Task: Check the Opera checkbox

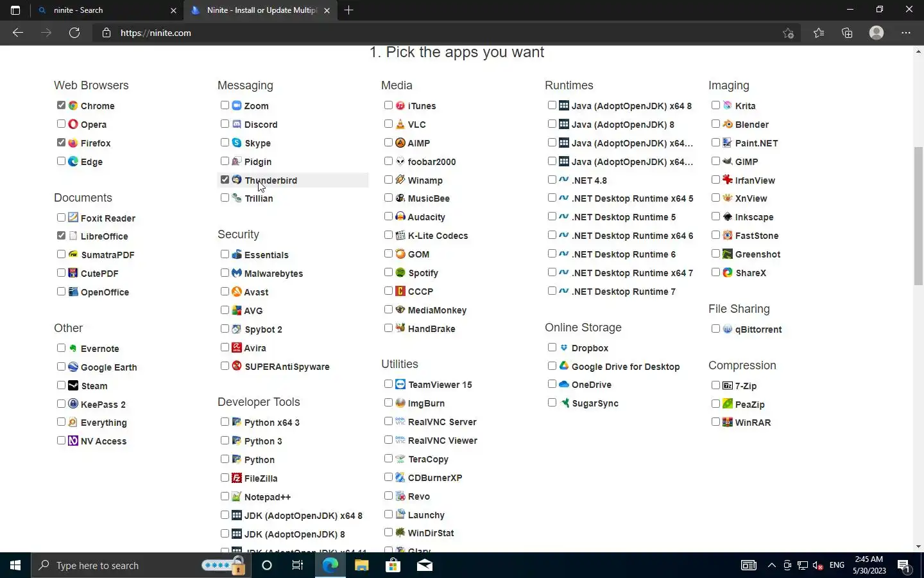Action: (61, 124)
